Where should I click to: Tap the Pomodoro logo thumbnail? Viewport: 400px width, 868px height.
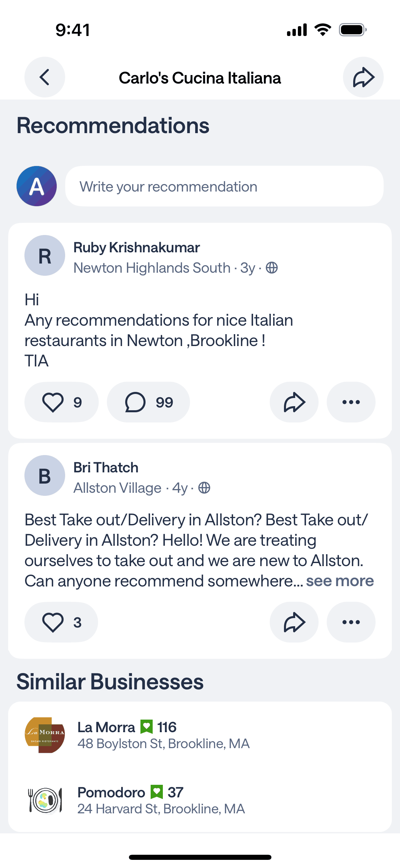45,800
